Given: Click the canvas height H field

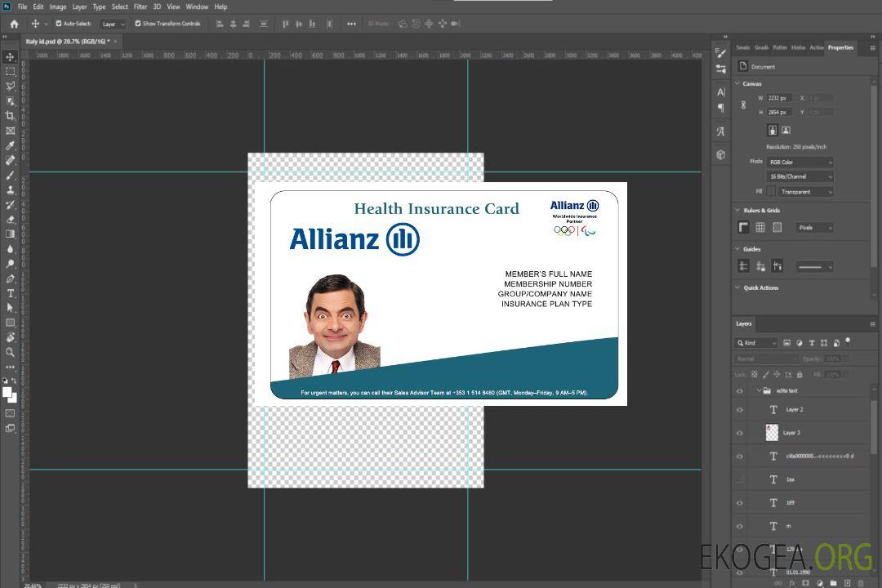Looking at the screenshot, I should click(x=779, y=113).
